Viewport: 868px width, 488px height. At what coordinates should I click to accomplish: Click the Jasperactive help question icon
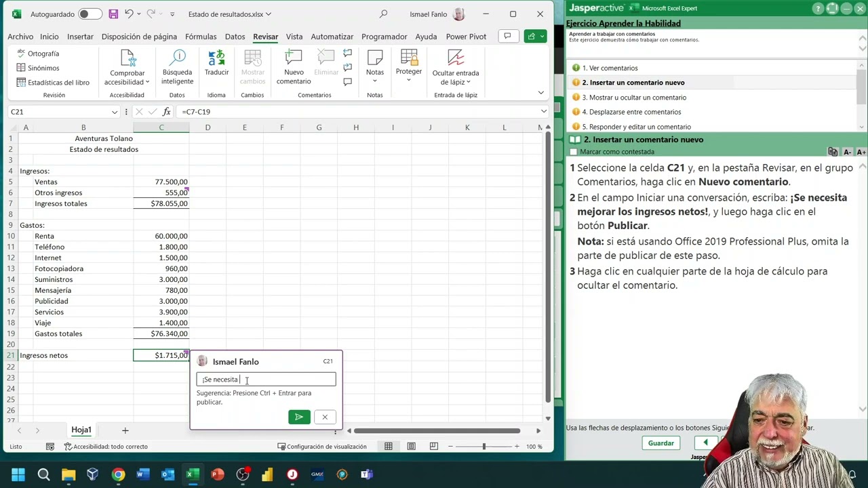point(819,8)
